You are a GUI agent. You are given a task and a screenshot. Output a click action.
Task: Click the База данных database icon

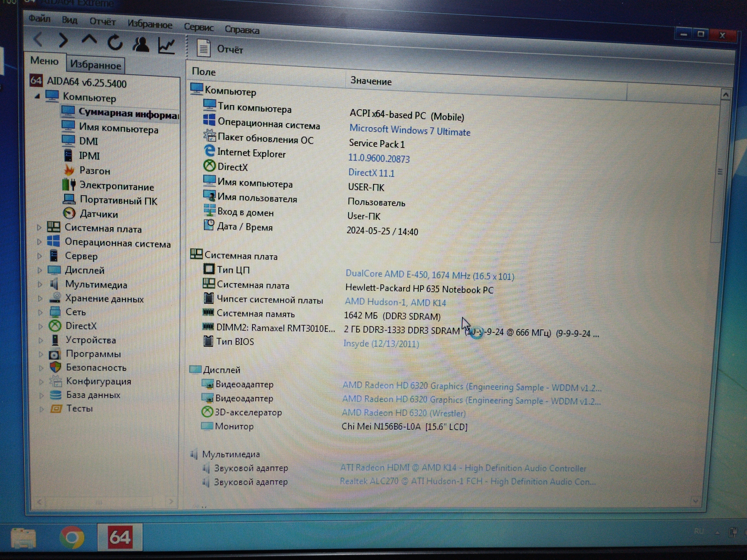(56, 395)
